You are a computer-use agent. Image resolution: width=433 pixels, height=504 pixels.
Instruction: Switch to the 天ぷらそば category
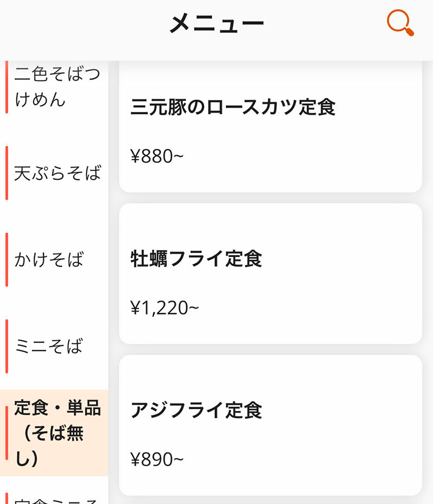(x=57, y=173)
